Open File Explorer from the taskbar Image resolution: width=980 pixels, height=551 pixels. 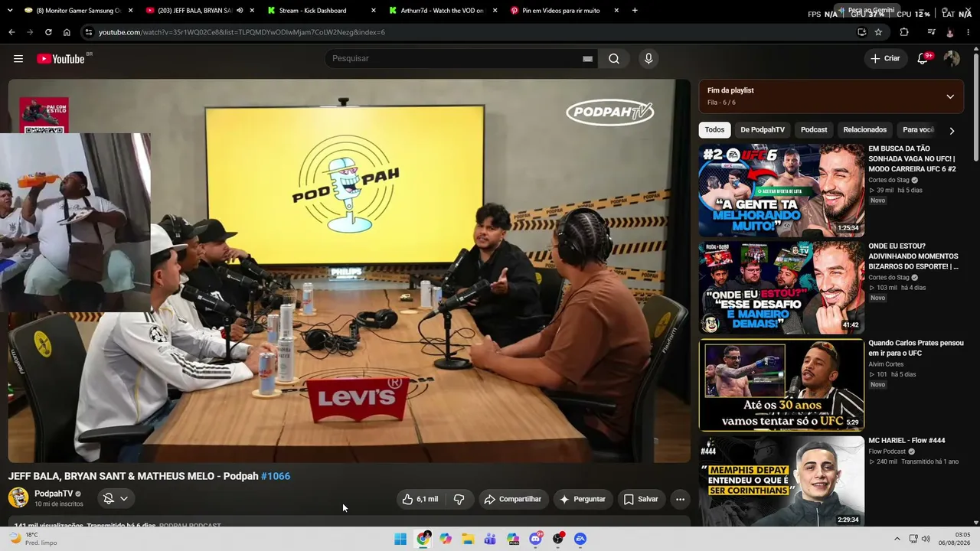click(x=468, y=539)
